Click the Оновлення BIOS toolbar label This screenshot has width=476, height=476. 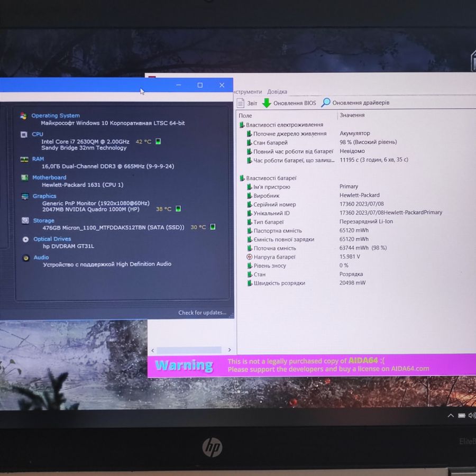click(295, 103)
